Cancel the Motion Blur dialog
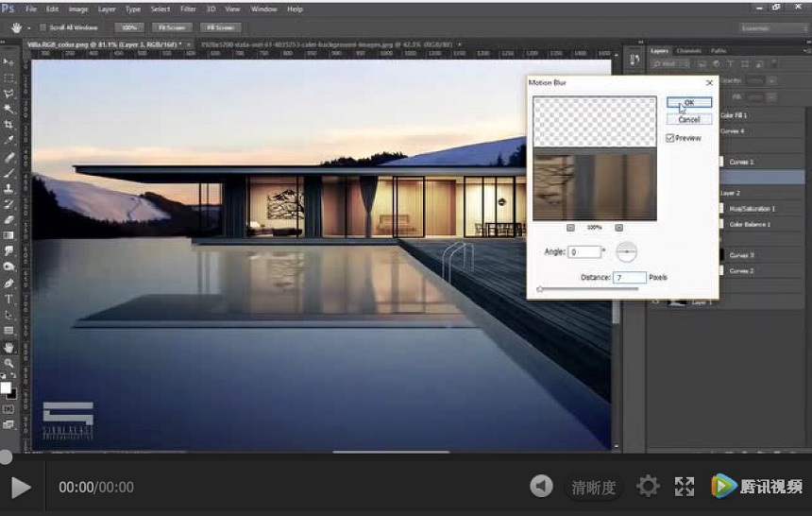Viewport: 812px width, 516px height. pyautogui.click(x=688, y=119)
